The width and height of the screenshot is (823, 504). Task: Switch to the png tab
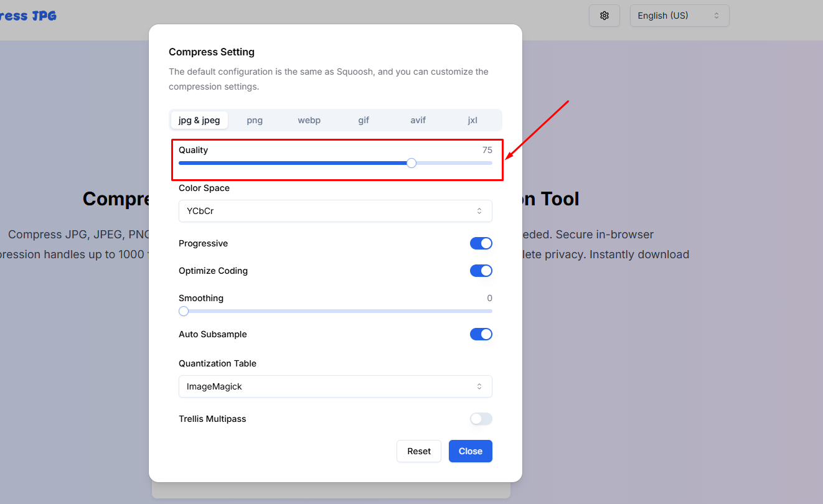pyautogui.click(x=255, y=120)
